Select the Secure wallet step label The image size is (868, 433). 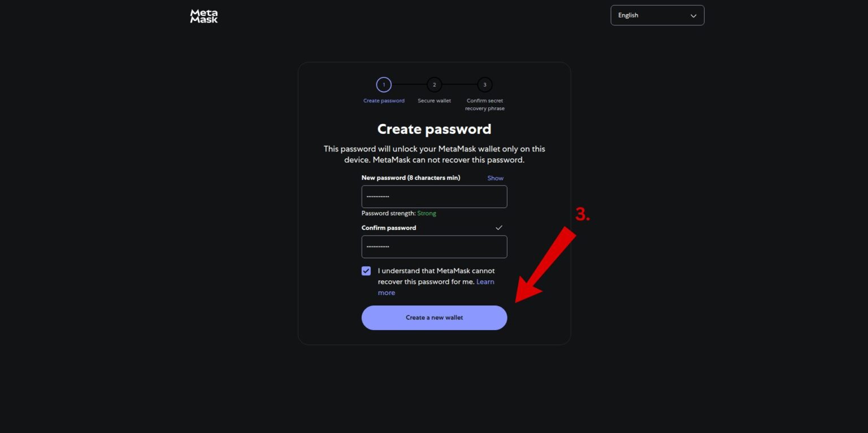click(x=434, y=100)
